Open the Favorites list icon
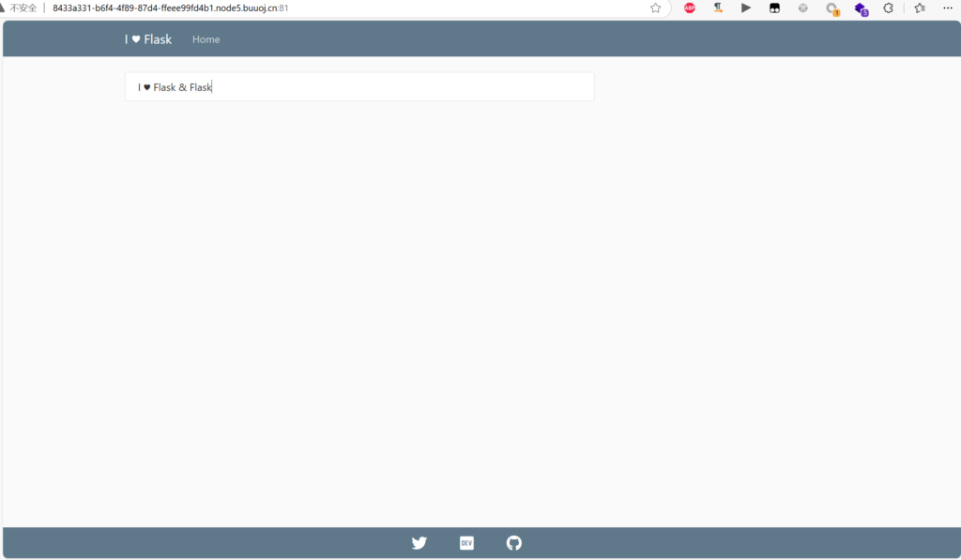The height and width of the screenshot is (560, 961). coord(920,8)
